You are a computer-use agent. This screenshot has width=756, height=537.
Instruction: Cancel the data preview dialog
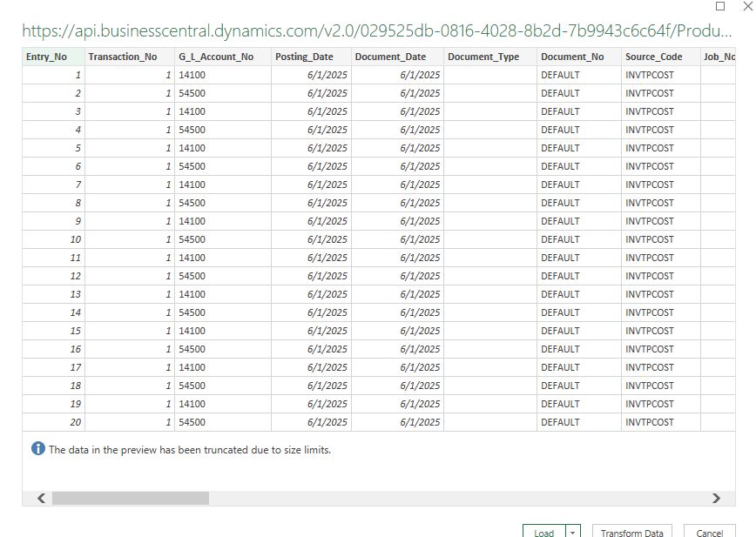pyautogui.click(x=709, y=533)
